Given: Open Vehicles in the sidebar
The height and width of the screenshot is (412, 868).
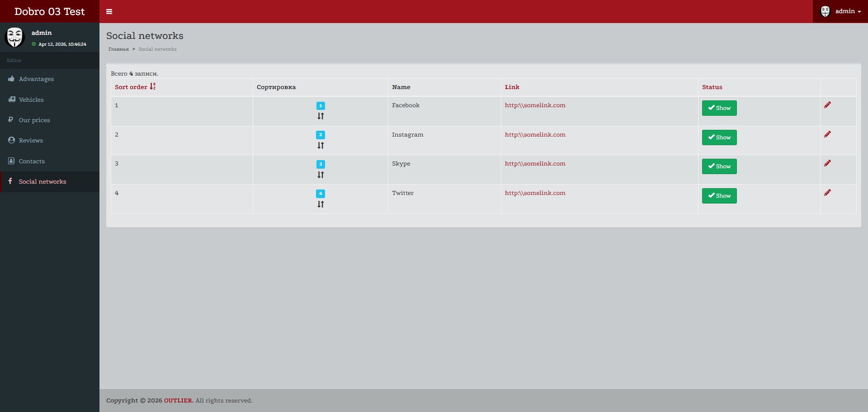Looking at the screenshot, I should pos(31,99).
